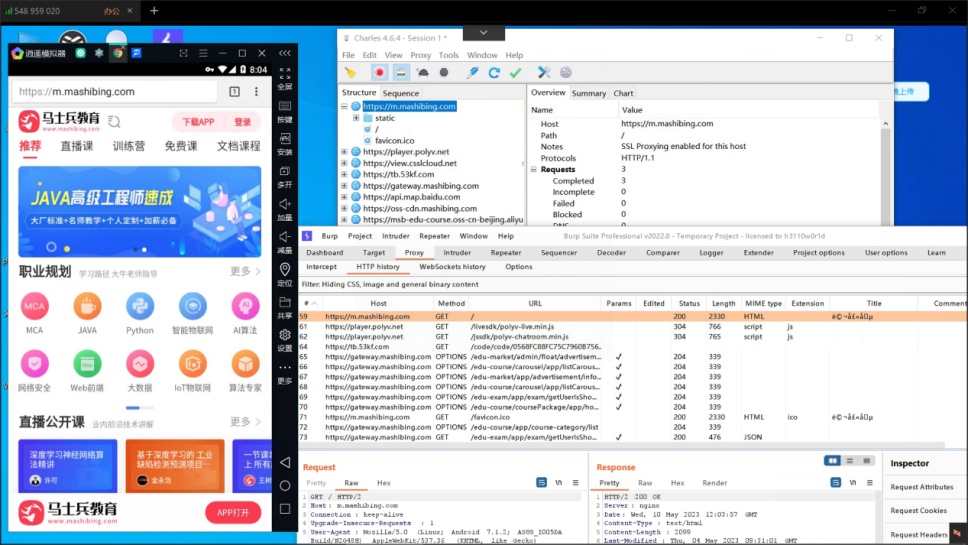The image size is (968, 545).
Task: Toggle the Charles red record button
Action: pos(379,73)
